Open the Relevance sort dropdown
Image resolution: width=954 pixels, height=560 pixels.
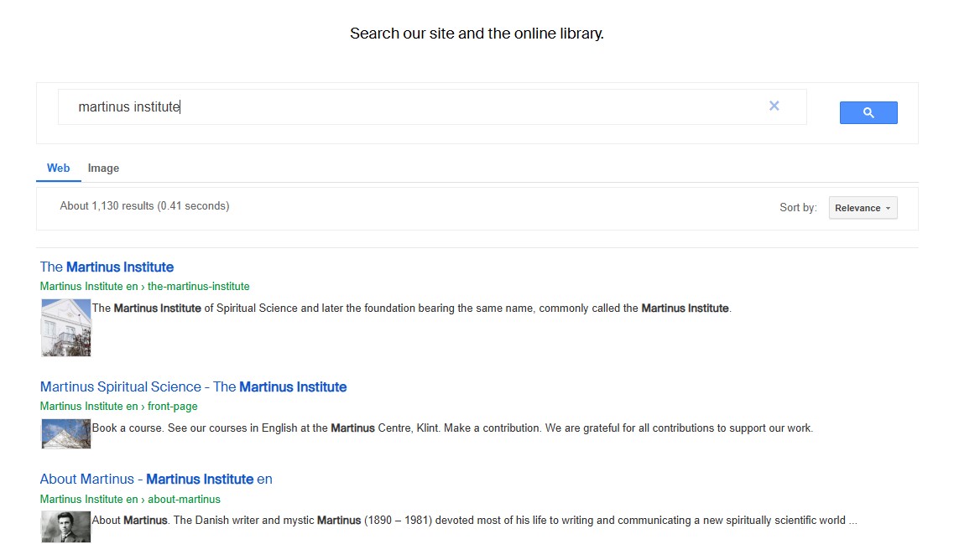(x=863, y=208)
